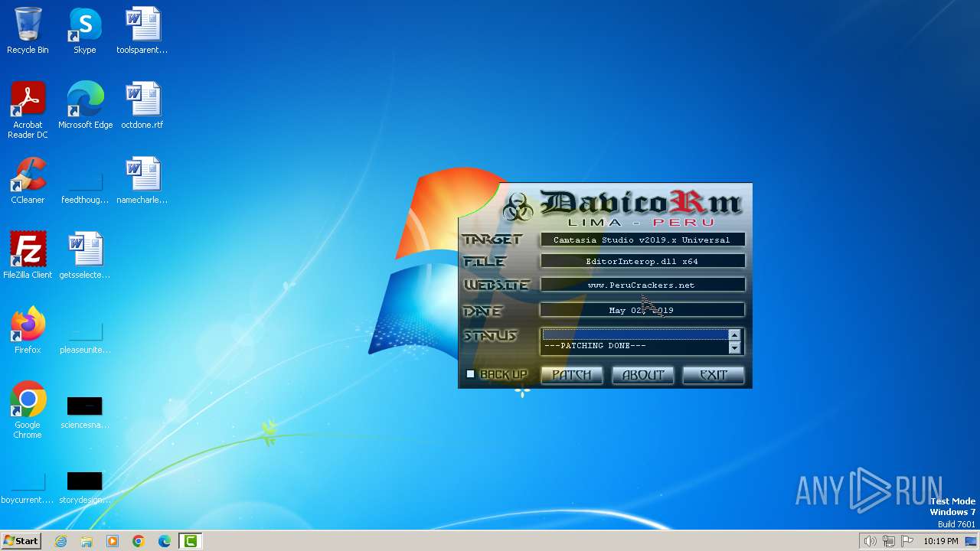Select the storydesign... desktop file
The height and width of the screenshot is (551, 980).
click(x=85, y=487)
